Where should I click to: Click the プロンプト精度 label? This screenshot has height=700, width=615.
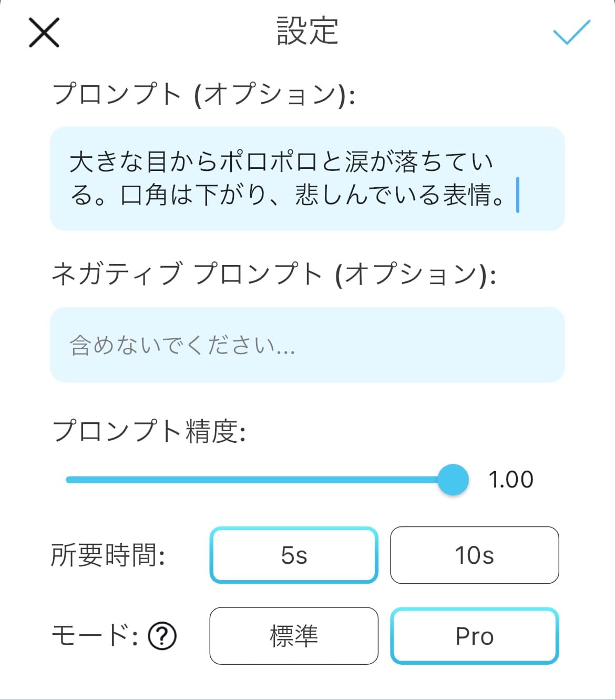pos(149,431)
